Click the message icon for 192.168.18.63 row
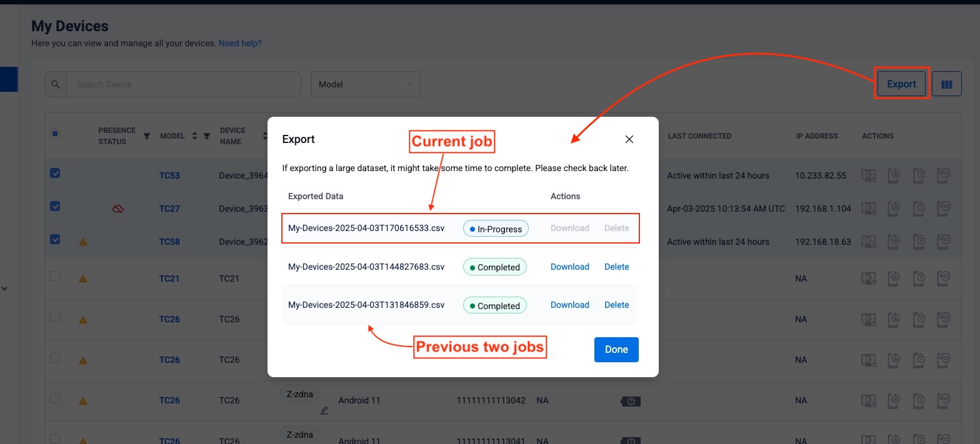 click(944, 242)
